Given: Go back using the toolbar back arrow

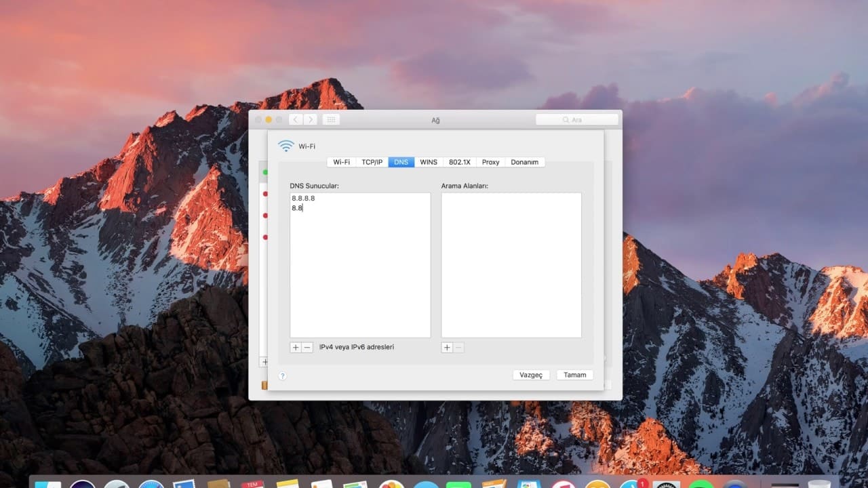Looking at the screenshot, I should coord(296,119).
